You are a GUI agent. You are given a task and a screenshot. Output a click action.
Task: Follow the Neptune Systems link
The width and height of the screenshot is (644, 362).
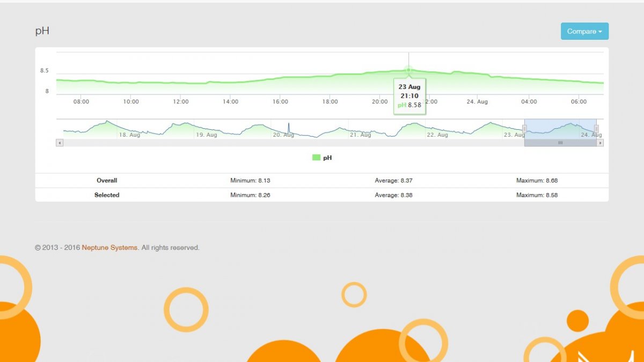click(109, 248)
